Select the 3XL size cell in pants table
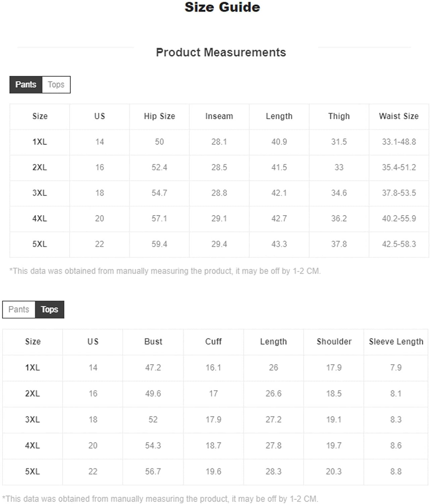 40,193
